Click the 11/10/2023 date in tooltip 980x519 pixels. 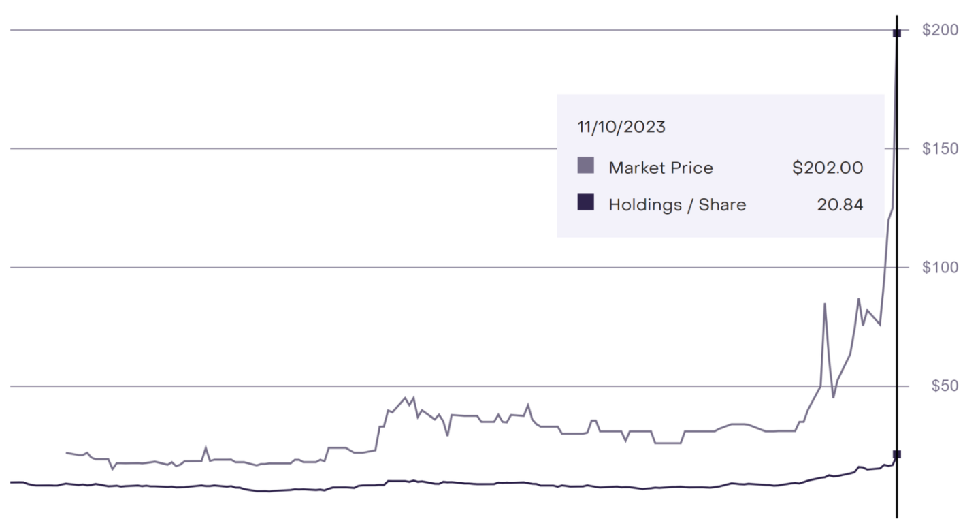[x=621, y=127]
